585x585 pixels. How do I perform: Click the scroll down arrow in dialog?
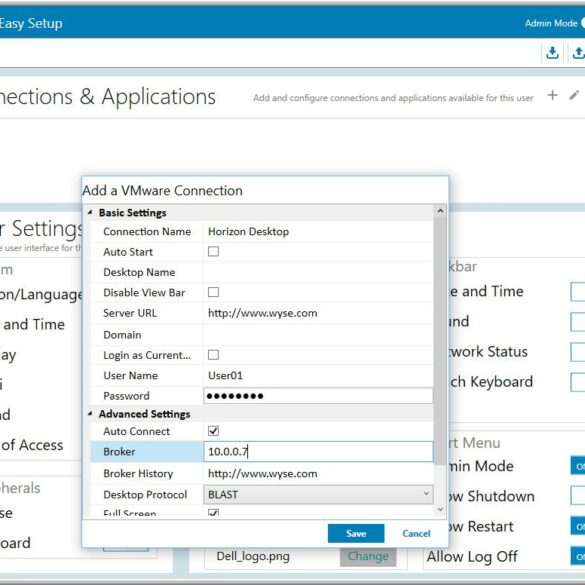(440, 509)
